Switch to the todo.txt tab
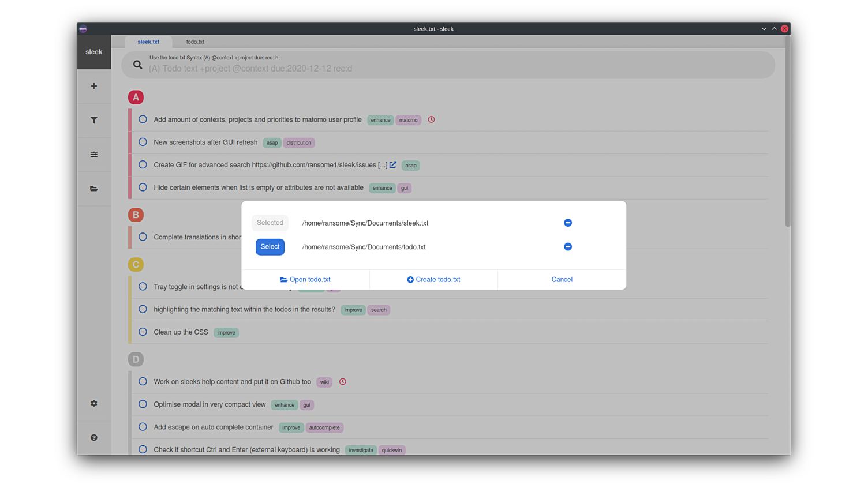868x488 pixels. coord(195,42)
